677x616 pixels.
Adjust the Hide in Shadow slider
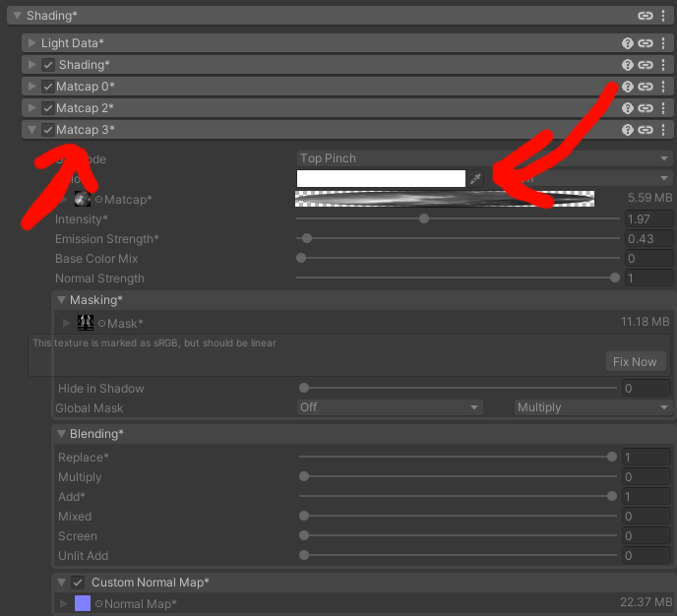coord(458,388)
